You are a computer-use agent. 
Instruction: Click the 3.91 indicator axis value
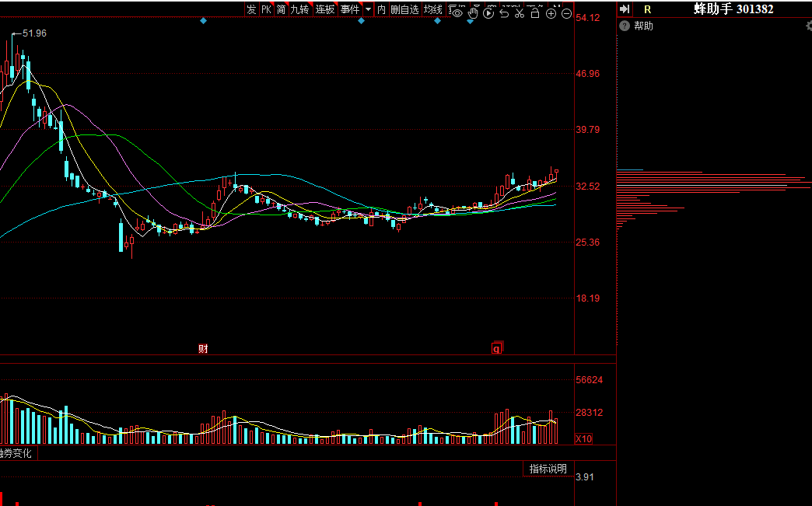585,477
